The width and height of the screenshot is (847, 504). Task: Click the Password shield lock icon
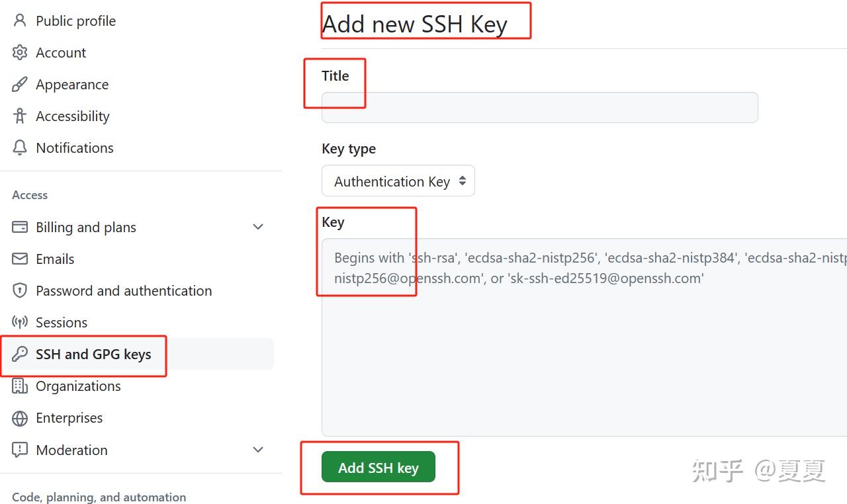(x=20, y=290)
